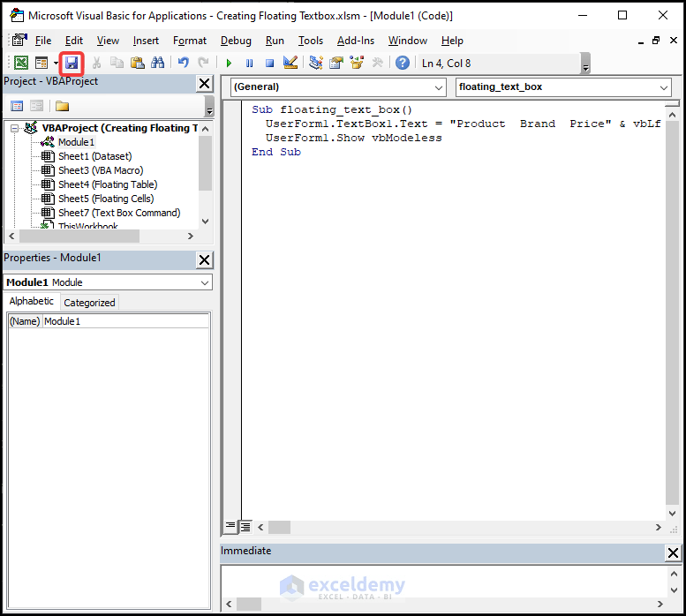Toggle Full Module View button at code window bottom

(x=245, y=527)
